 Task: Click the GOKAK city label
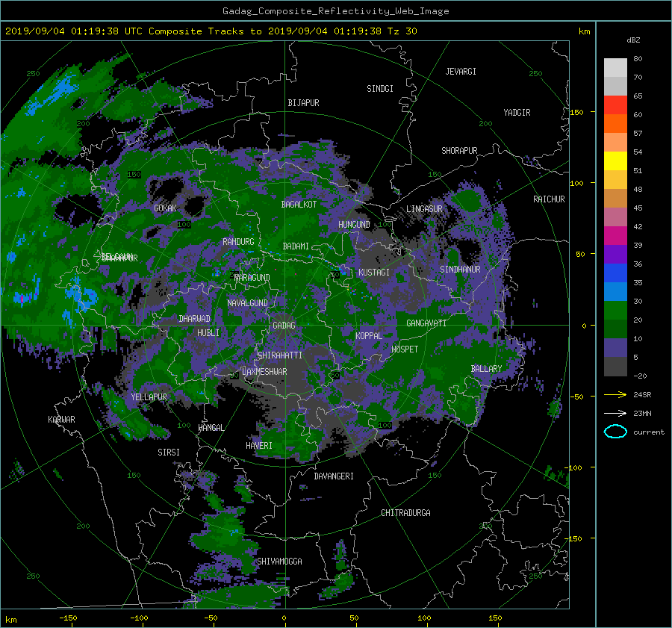[x=165, y=208]
